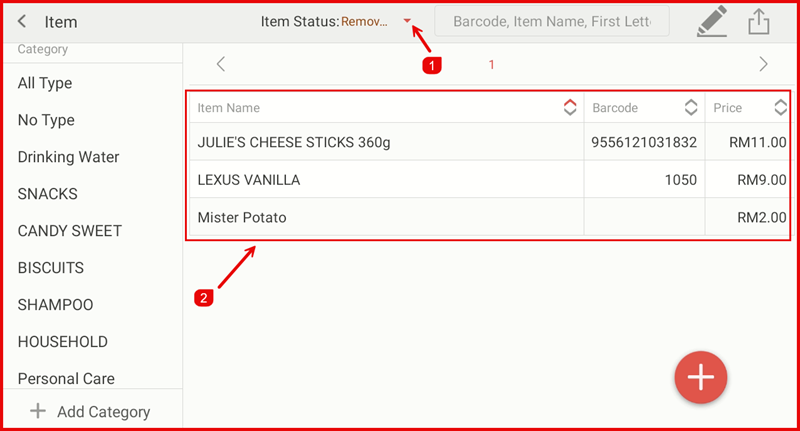Open JULIE'S CHEESE STICKS 360g item
The height and width of the screenshot is (431, 800).
tap(294, 142)
